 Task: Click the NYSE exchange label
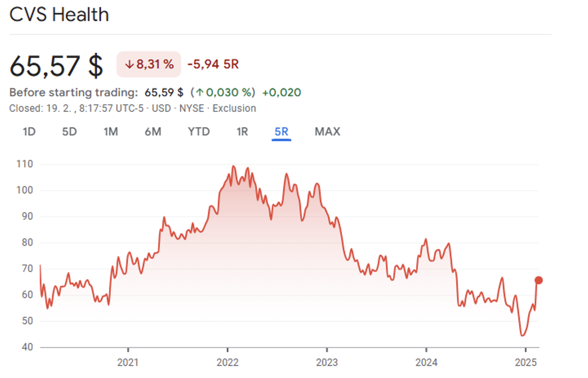pyautogui.click(x=191, y=108)
